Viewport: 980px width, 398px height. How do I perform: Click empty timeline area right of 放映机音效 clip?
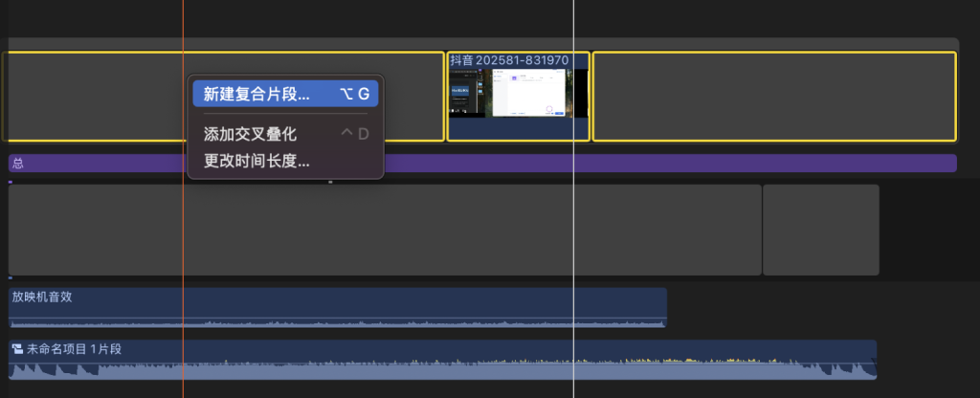point(813,306)
